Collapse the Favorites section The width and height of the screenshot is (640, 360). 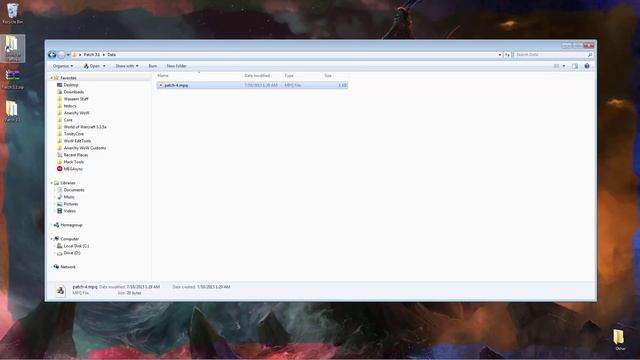coord(52,78)
